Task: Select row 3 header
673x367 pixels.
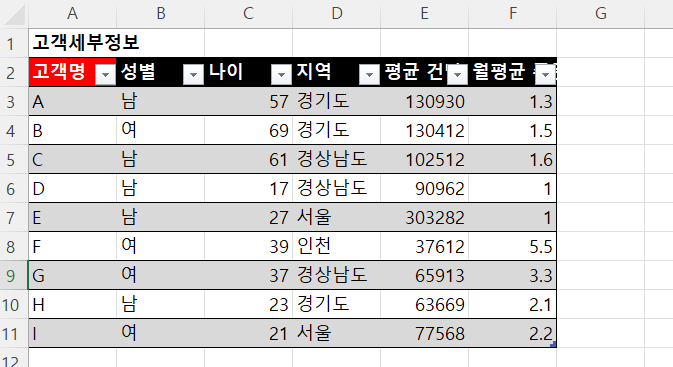Action: (x=14, y=101)
